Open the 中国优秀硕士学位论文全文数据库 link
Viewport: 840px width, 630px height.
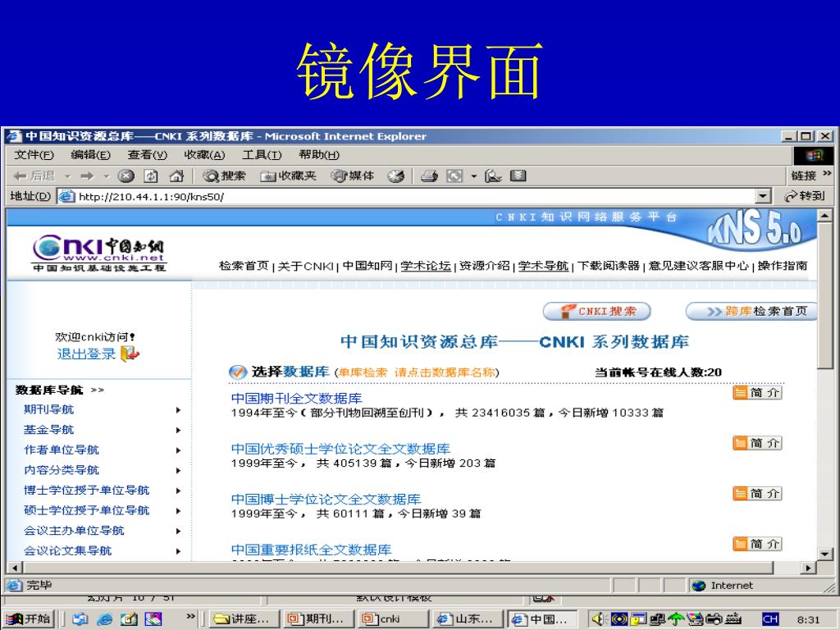340,449
